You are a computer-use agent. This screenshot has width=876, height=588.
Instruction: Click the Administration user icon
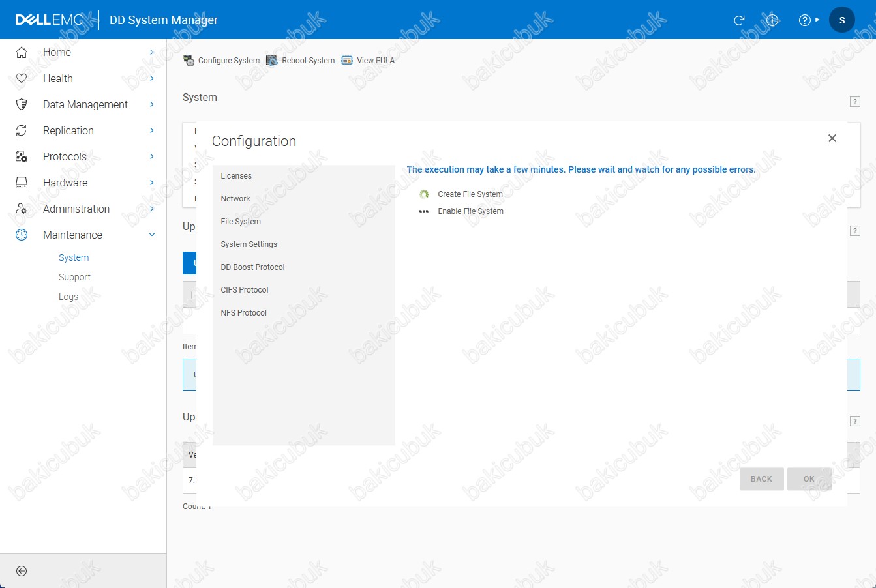point(22,209)
